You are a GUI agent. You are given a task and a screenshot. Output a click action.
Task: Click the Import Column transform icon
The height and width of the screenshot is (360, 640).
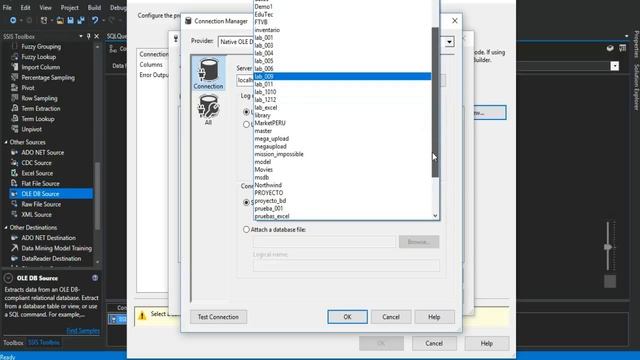pyautogui.click(x=15, y=67)
